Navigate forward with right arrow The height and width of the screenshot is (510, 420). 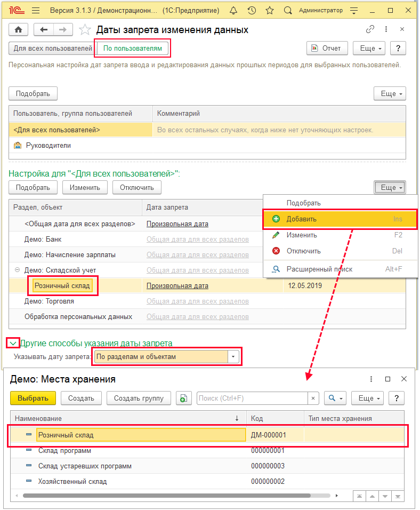coord(63,29)
